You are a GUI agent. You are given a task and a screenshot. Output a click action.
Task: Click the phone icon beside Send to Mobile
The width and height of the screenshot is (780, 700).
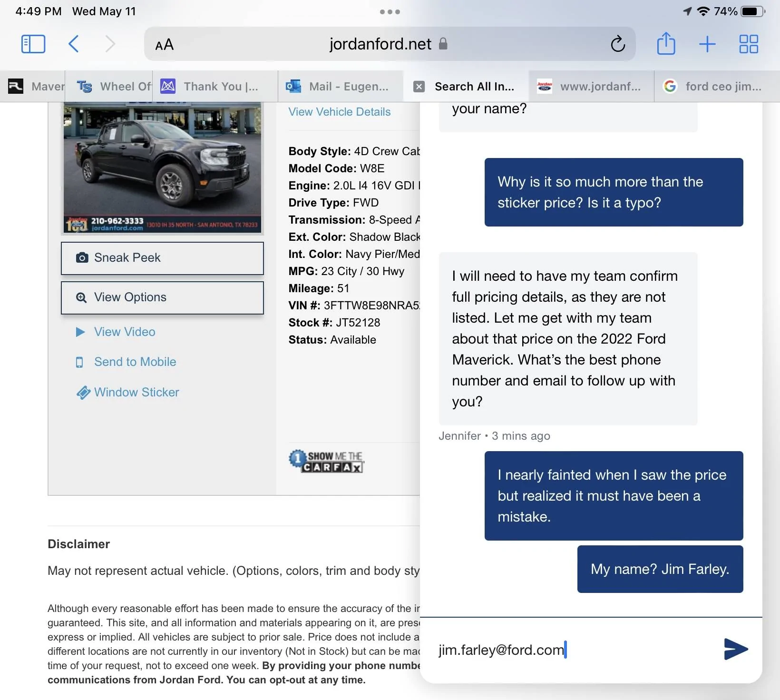(79, 363)
